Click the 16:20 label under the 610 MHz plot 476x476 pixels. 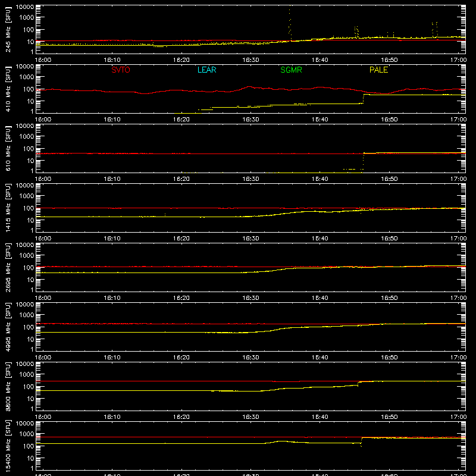coord(181,179)
